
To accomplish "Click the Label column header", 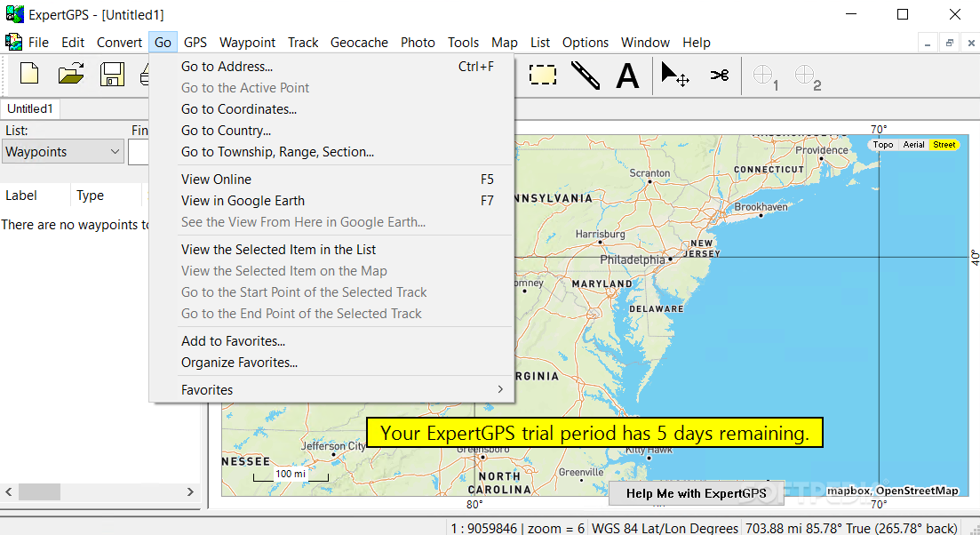I will tap(35, 195).
